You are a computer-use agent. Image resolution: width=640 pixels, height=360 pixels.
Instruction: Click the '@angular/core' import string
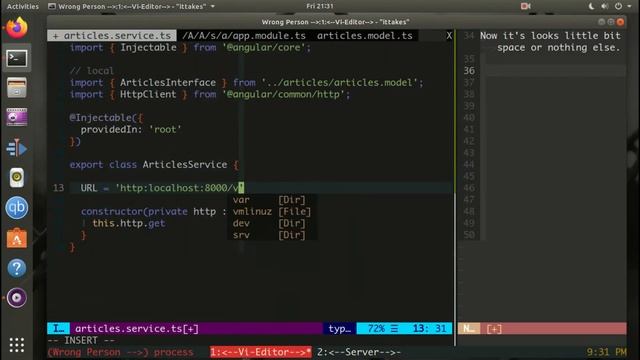(264, 47)
